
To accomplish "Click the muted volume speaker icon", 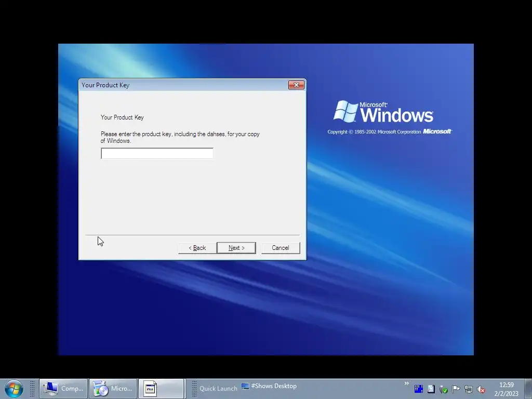I will [x=481, y=389].
